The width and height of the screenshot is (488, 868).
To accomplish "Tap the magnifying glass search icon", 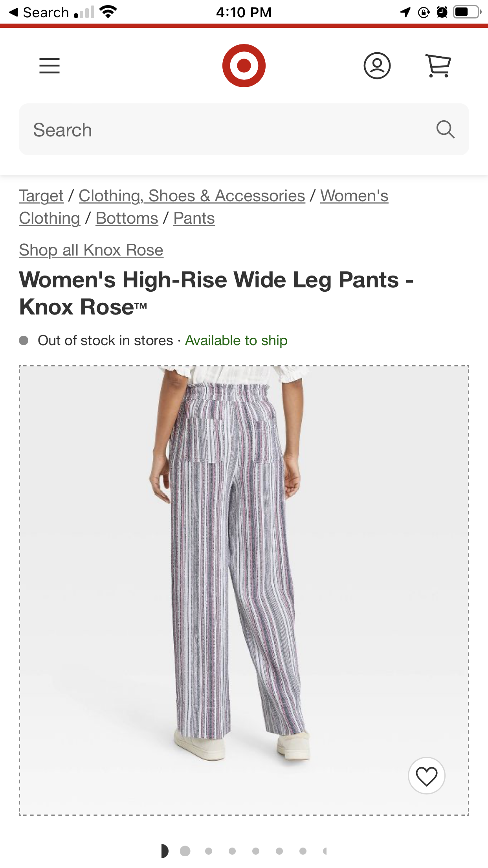I will 446,129.
